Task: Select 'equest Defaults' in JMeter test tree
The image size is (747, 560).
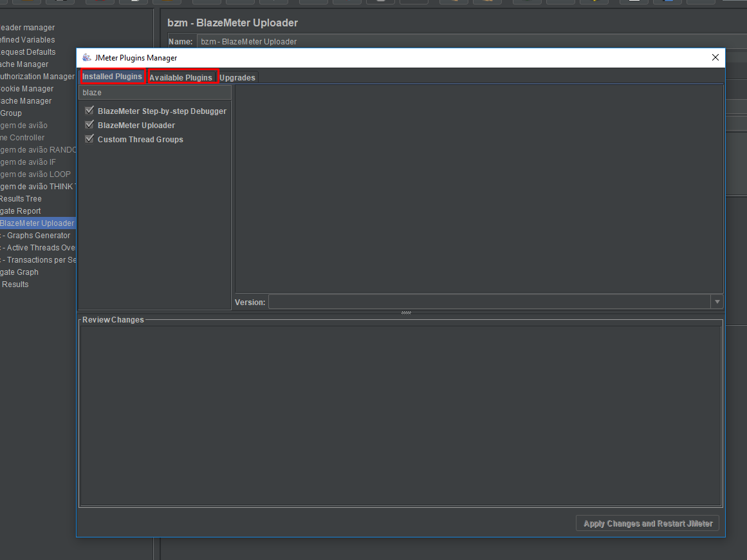Action: 28,52
